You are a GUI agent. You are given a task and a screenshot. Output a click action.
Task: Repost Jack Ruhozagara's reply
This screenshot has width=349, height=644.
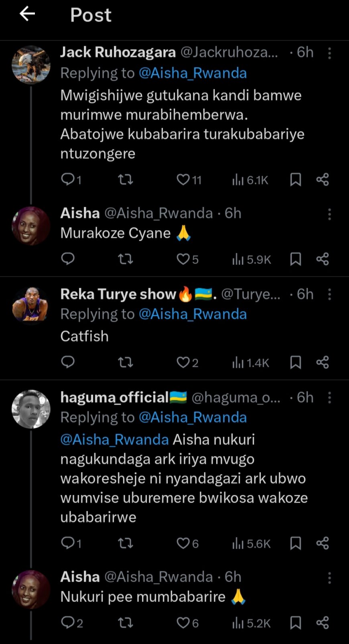[126, 179]
